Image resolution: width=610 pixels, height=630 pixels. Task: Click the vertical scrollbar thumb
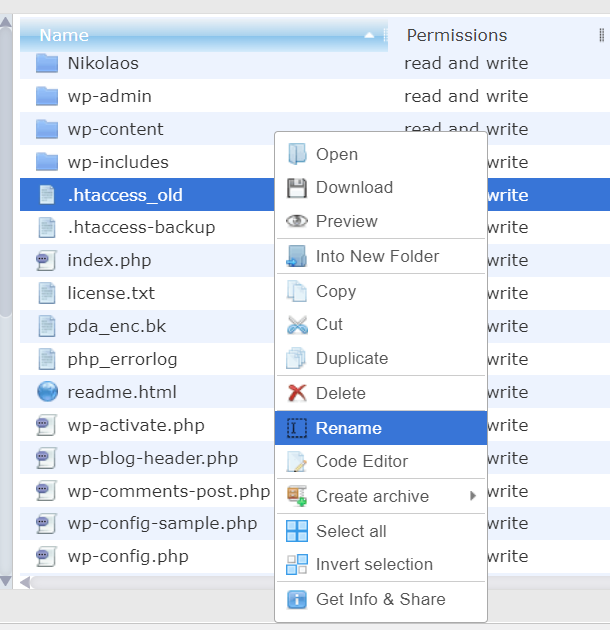[6, 173]
